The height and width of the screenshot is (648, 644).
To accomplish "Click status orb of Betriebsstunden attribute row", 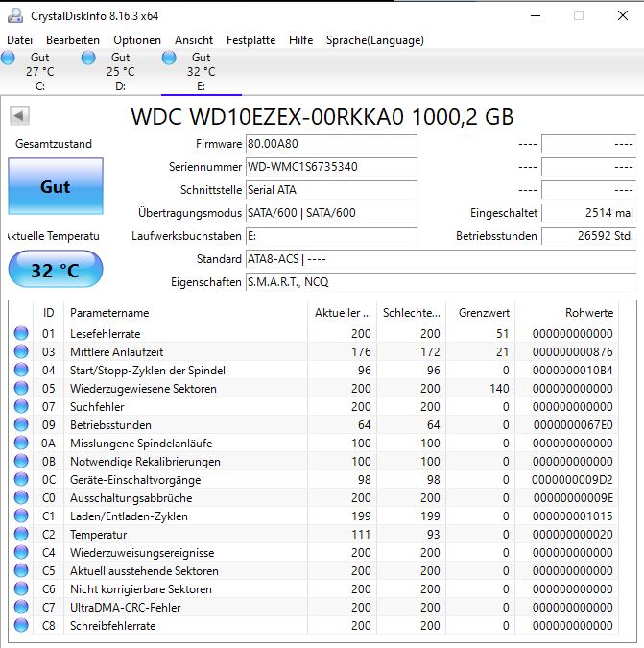I will click(21, 424).
